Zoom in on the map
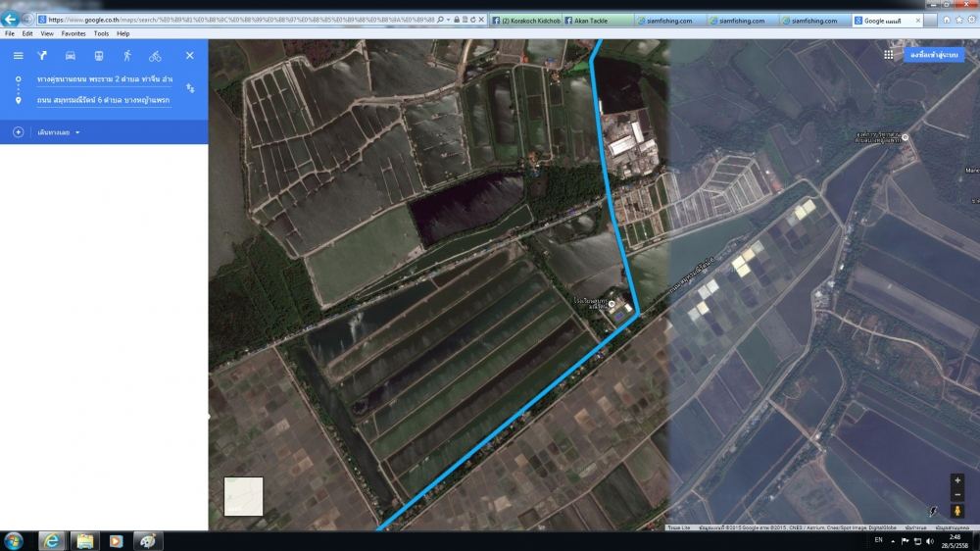Screen dimensions: 980x551 click(956, 480)
